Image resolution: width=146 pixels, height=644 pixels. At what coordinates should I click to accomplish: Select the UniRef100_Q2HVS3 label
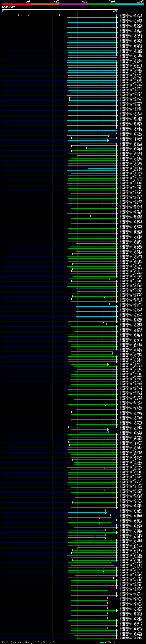point(131,45)
